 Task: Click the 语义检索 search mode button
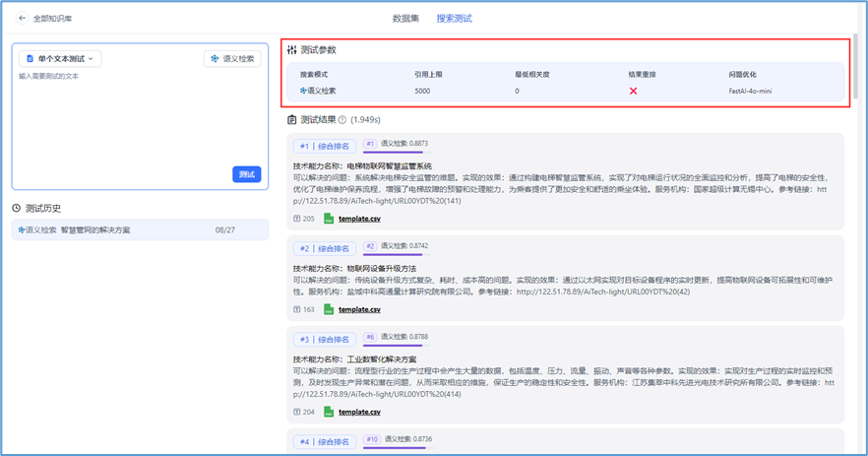[x=232, y=59]
